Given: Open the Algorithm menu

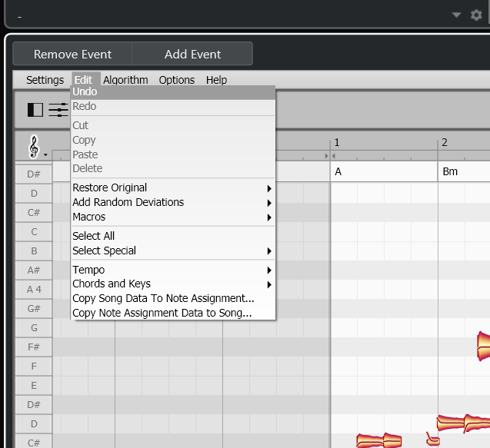Looking at the screenshot, I should (125, 80).
